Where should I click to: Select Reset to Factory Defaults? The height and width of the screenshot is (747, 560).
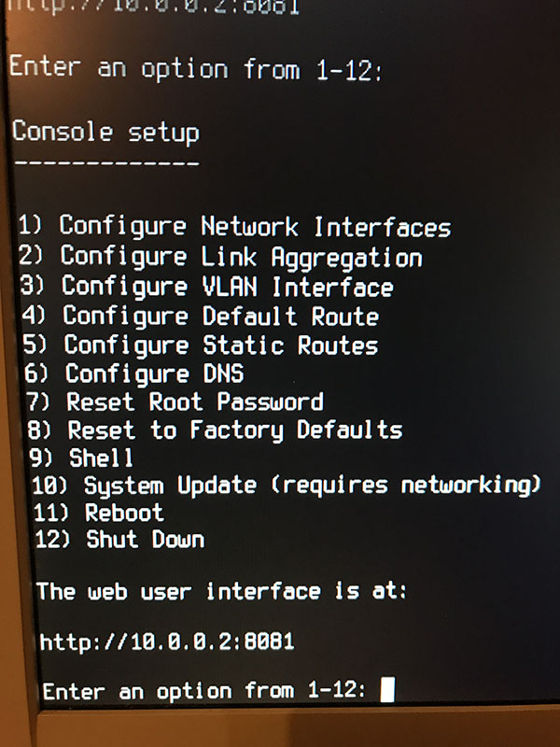pos(215,430)
